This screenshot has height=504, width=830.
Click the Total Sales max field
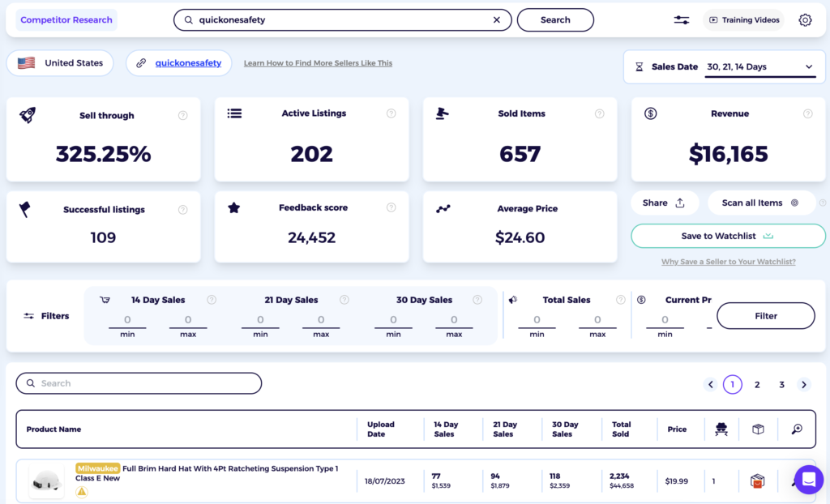[597, 320]
